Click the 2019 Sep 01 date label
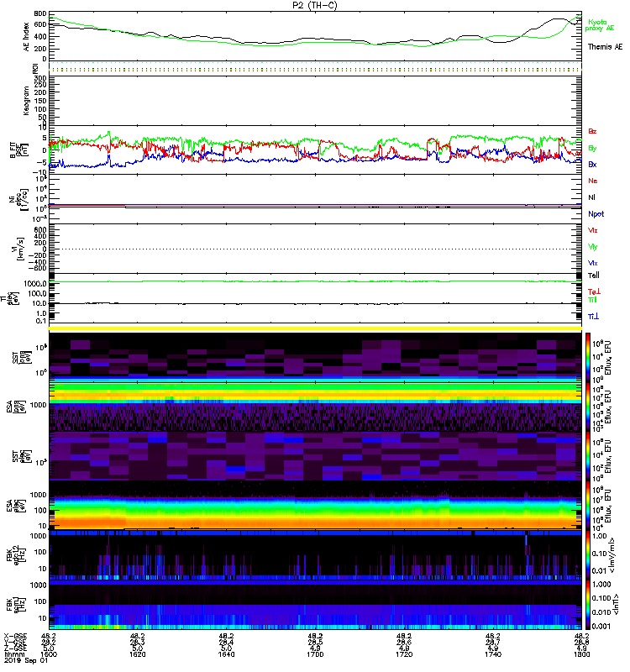The height and width of the screenshot is (672, 630). coord(26,660)
